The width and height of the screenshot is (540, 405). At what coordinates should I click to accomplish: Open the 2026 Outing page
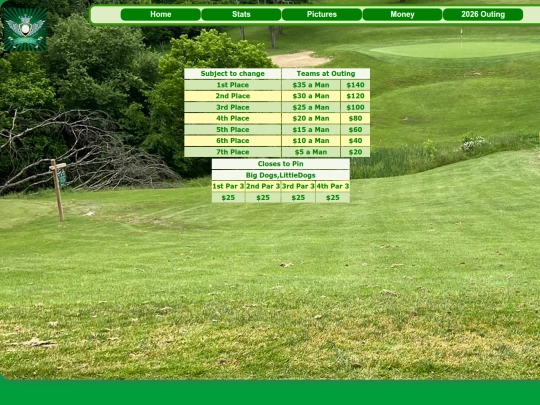point(483,14)
